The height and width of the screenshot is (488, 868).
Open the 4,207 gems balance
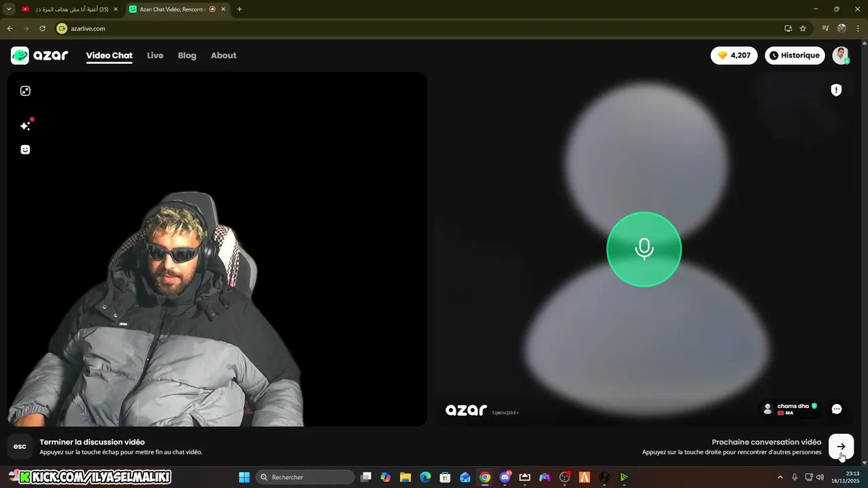[x=734, y=56]
